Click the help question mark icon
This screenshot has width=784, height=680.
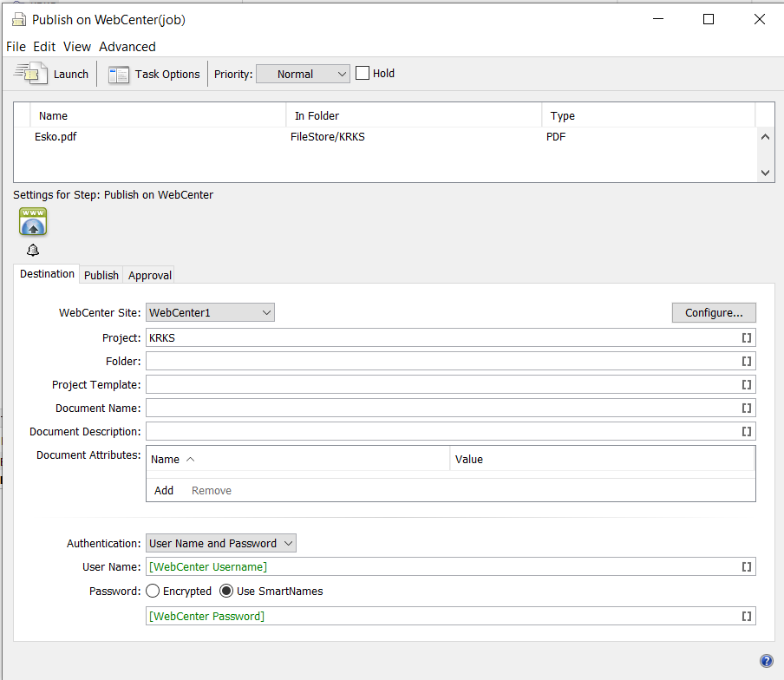coord(766,660)
